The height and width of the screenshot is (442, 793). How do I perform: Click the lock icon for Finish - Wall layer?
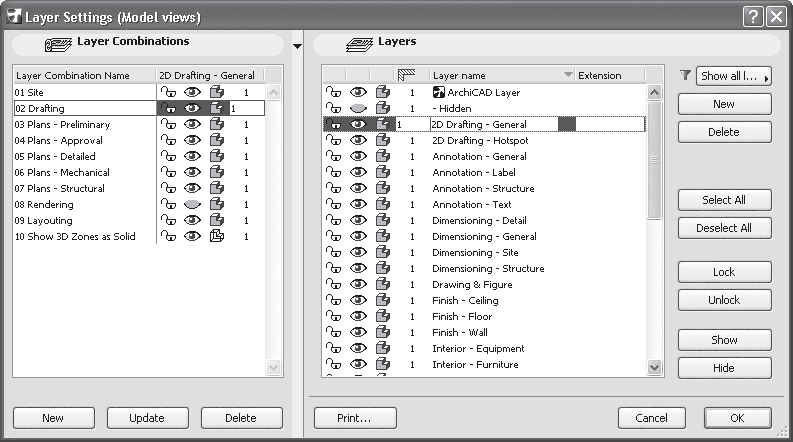334,332
